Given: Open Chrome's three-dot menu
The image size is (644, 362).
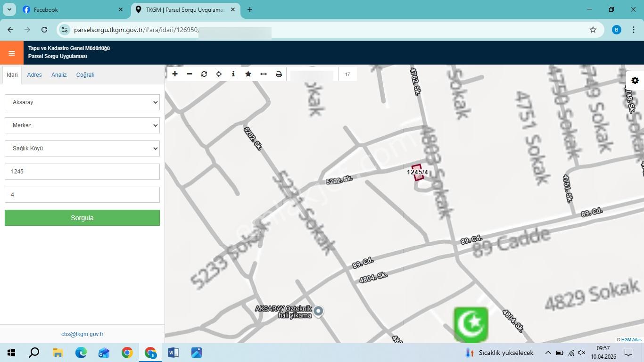Looking at the screenshot, I should click(633, 30).
